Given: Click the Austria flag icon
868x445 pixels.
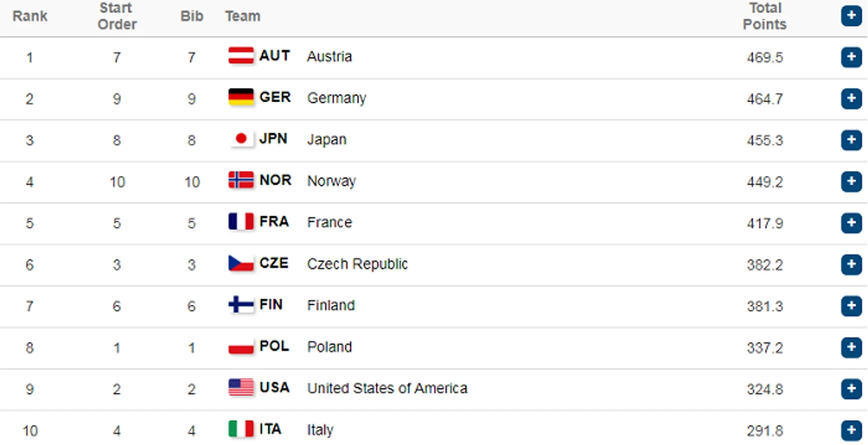Looking at the screenshot, I should tap(241, 56).
